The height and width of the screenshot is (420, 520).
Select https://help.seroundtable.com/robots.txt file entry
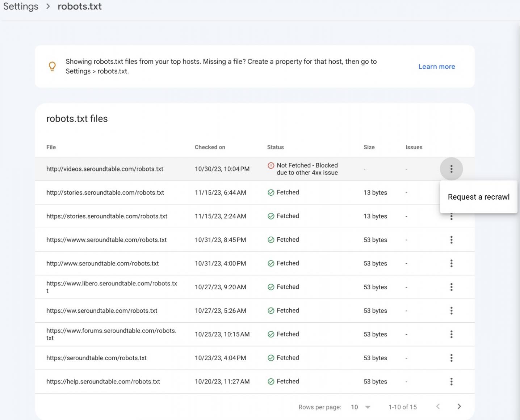[103, 381]
